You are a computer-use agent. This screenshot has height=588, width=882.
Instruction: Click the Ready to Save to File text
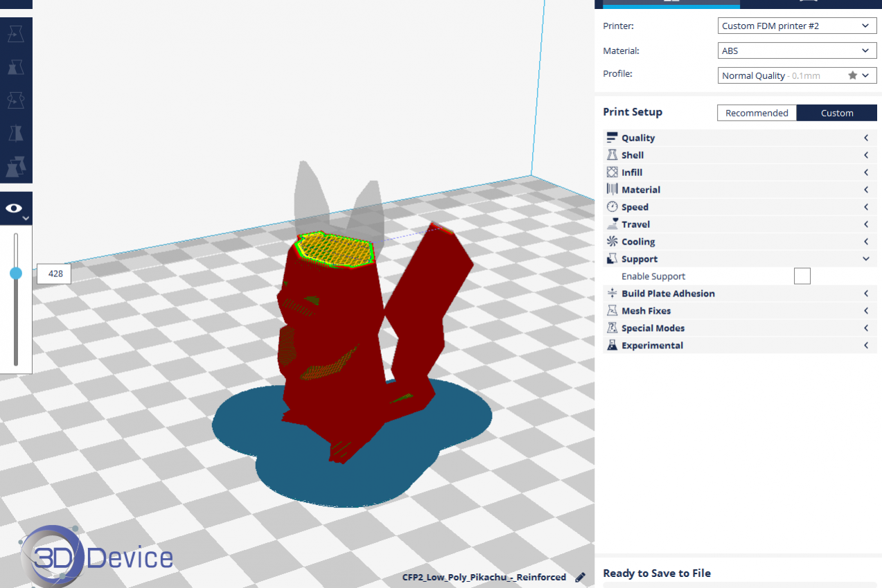pos(657,573)
